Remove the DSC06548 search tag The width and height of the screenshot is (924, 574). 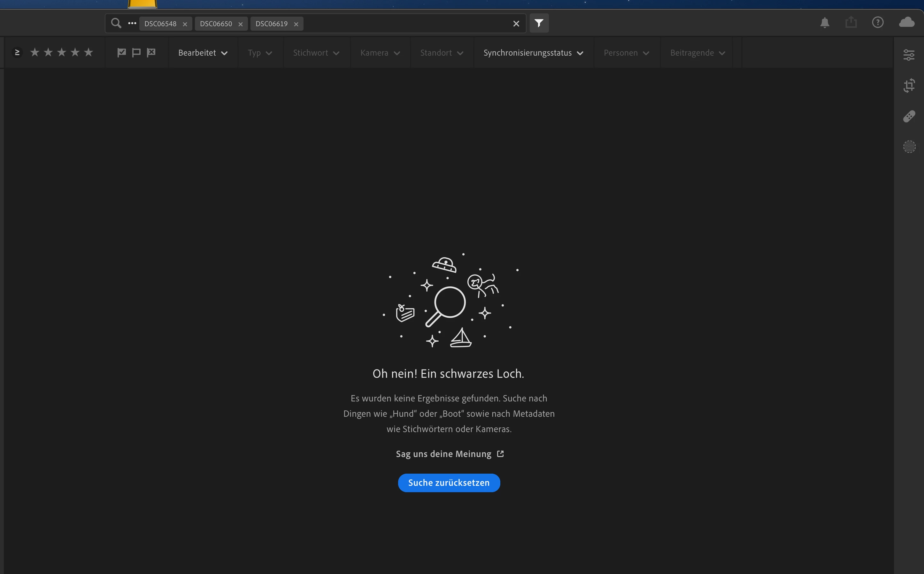185,24
